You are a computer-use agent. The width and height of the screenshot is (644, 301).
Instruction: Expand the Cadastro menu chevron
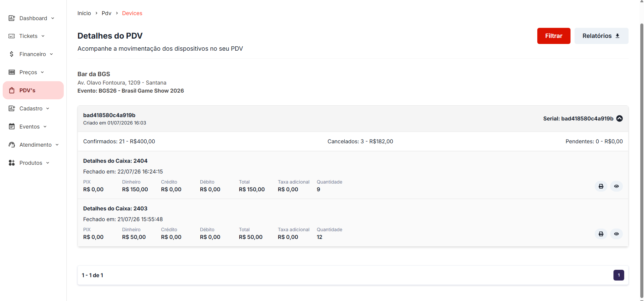click(x=48, y=108)
